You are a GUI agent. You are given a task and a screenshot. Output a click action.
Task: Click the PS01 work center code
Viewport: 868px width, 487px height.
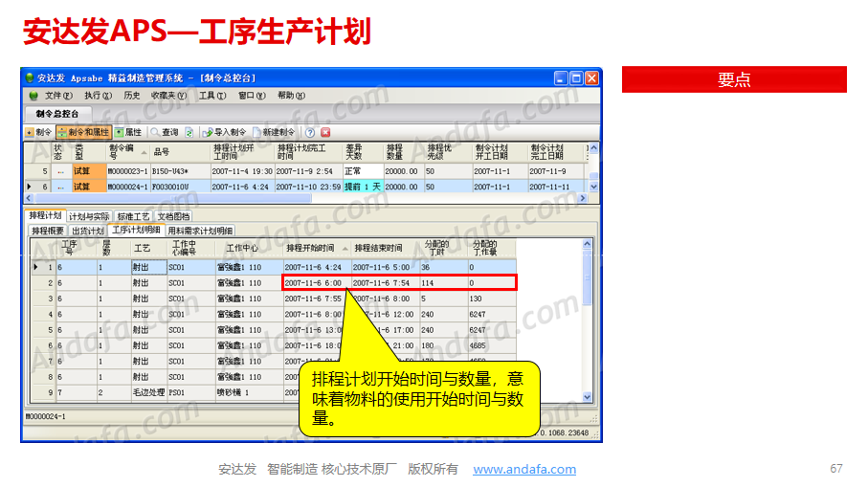[191, 392]
